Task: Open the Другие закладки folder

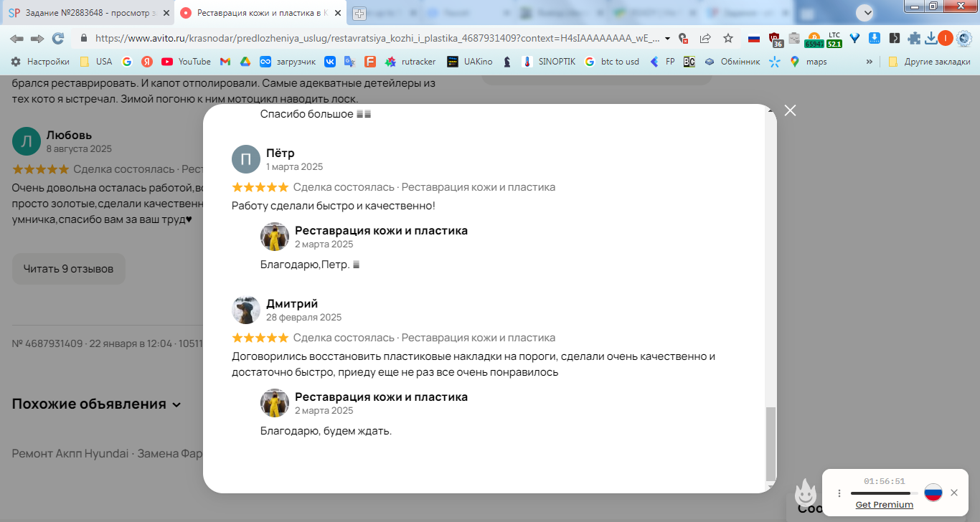Action: 929,62
